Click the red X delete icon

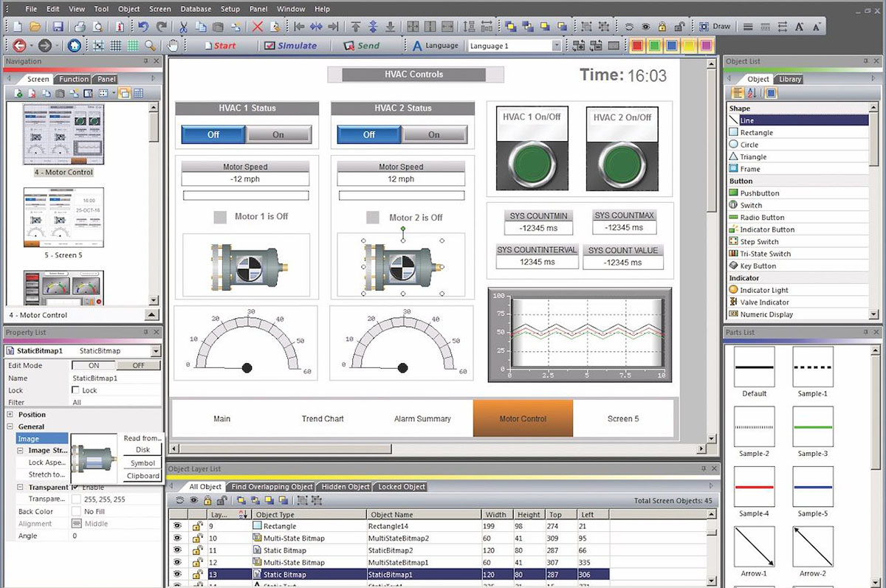258,27
